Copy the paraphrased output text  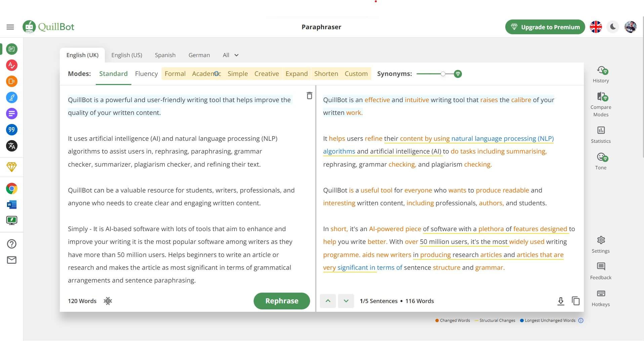click(576, 301)
